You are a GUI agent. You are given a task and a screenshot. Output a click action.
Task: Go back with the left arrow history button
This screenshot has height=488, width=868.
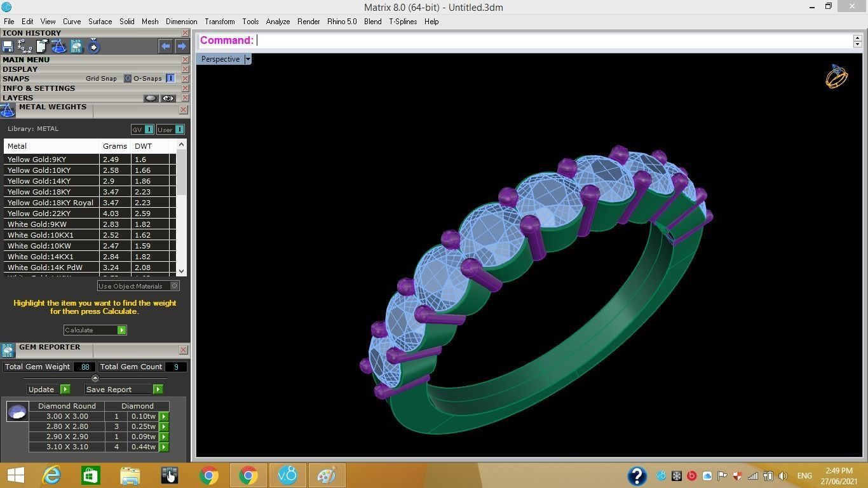(165, 46)
